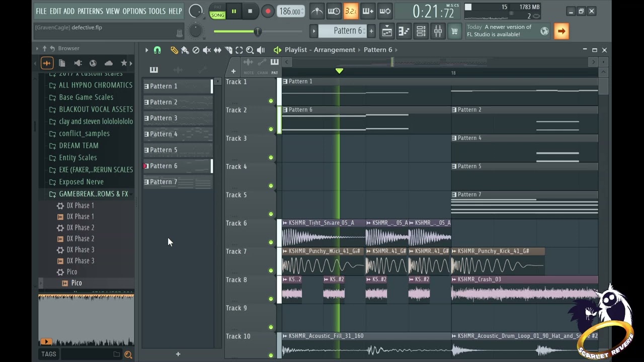The height and width of the screenshot is (362, 644).
Task: Select the Delete tool in Playlist
Action: coord(196,50)
